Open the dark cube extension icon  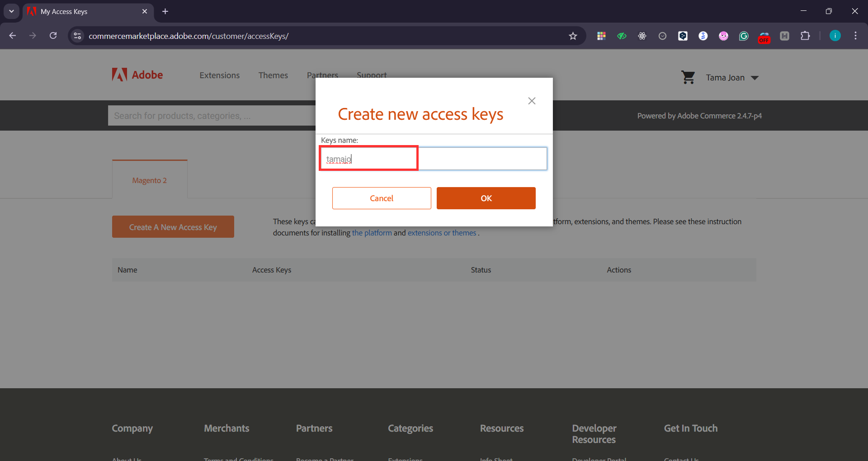(683, 36)
